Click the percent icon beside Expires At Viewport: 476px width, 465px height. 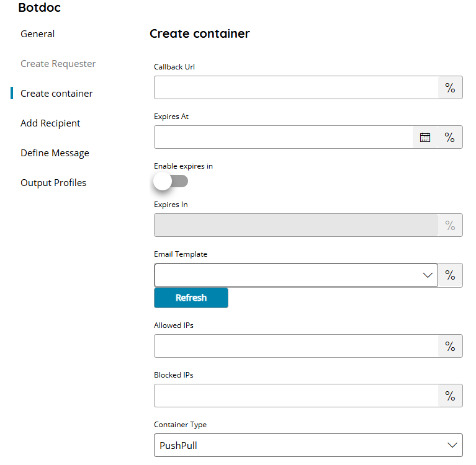[450, 138]
